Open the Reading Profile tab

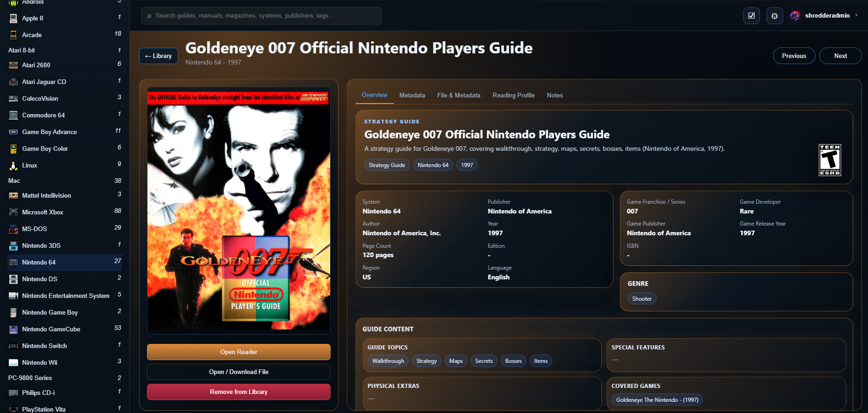[513, 95]
